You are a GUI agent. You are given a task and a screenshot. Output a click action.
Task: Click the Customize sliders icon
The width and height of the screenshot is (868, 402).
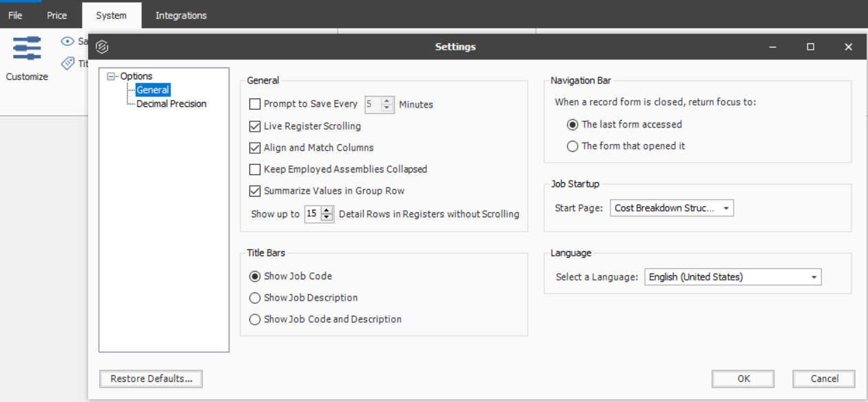click(x=26, y=48)
